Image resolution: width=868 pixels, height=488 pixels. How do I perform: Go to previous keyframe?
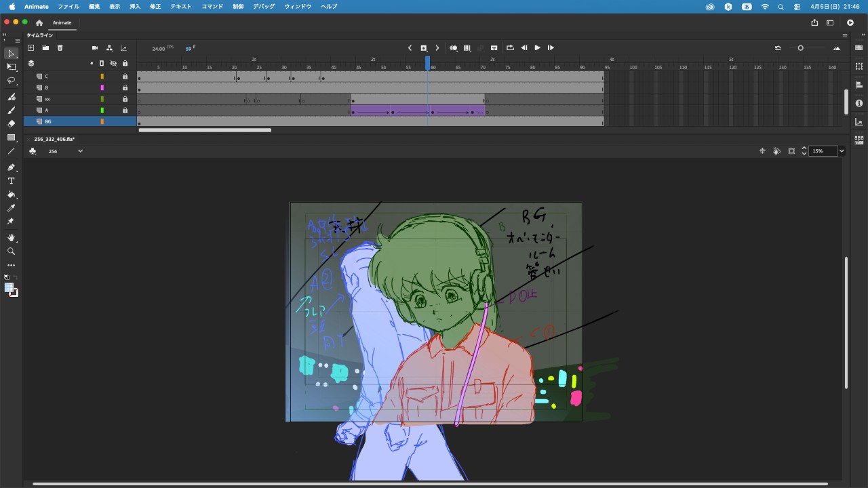(410, 48)
